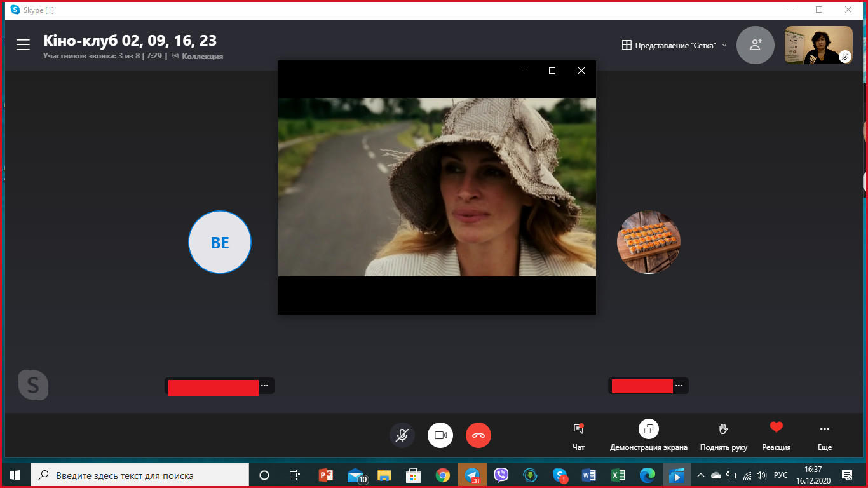The image size is (868, 488).
Task: Open Microsoft Edge from the taskbar
Action: coord(647,475)
